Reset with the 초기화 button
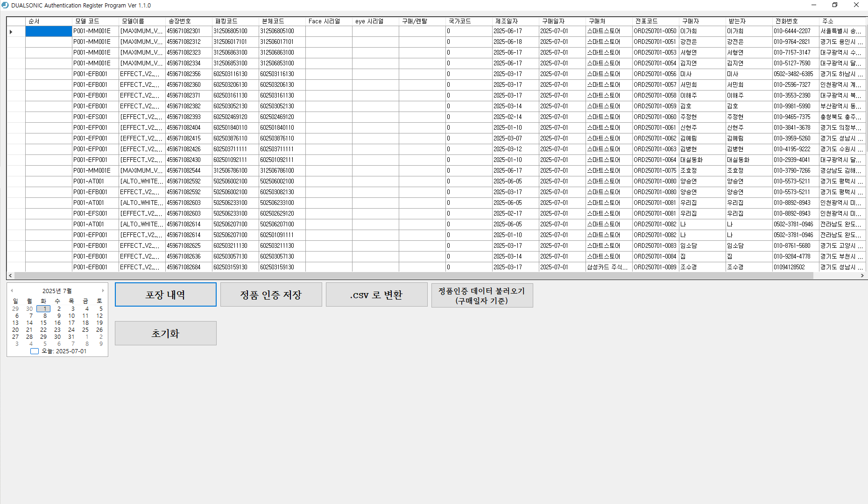This screenshot has width=868, height=504. (x=165, y=333)
